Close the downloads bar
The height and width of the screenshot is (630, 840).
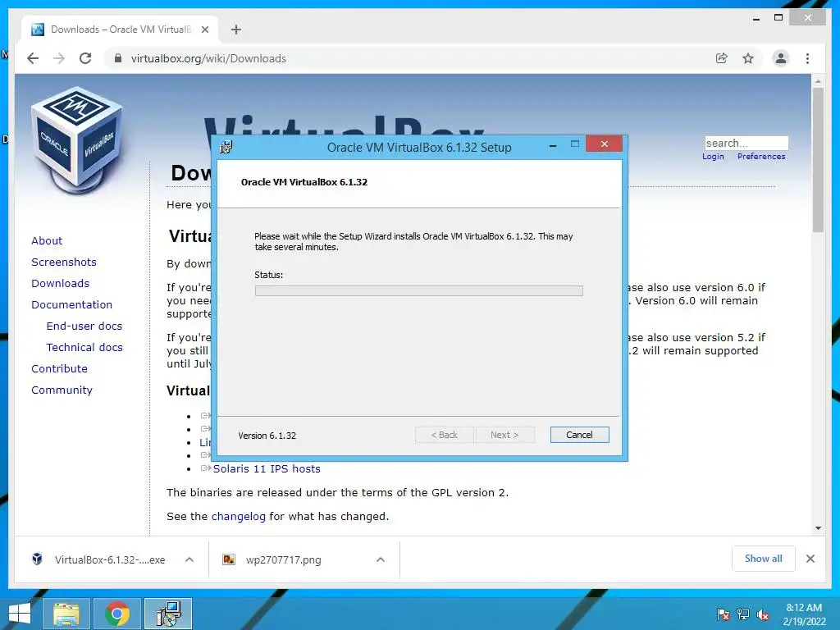[810, 559]
